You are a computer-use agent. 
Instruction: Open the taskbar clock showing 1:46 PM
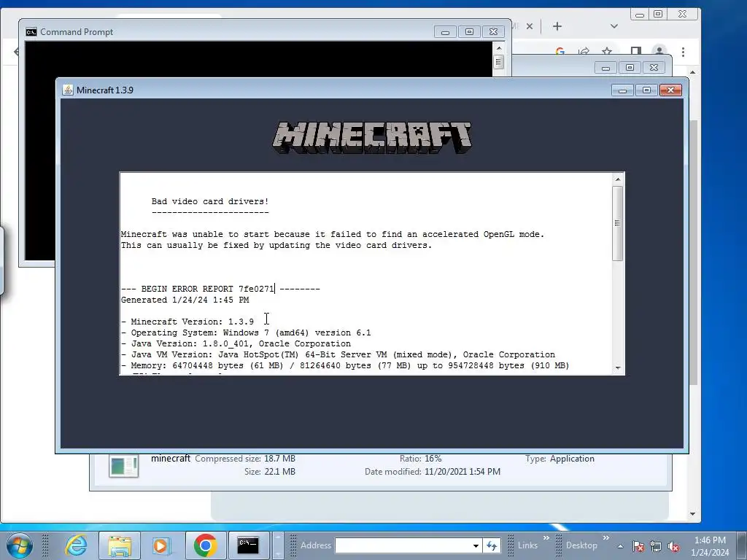click(710, 546)
